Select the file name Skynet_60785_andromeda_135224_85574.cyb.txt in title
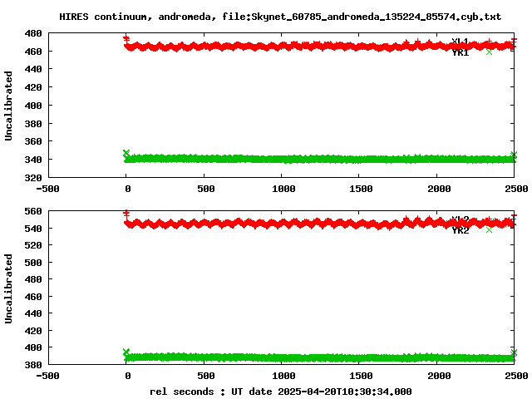 pos(376,17)
